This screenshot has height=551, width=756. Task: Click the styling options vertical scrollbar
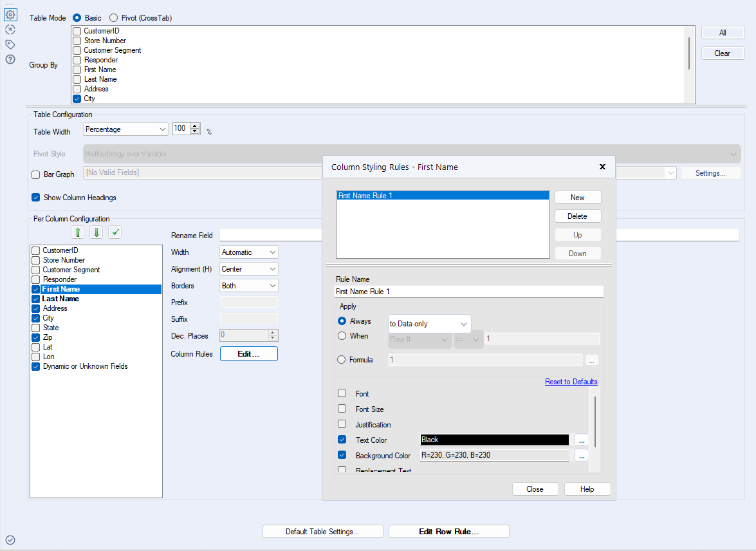click(x=595, y=422)
